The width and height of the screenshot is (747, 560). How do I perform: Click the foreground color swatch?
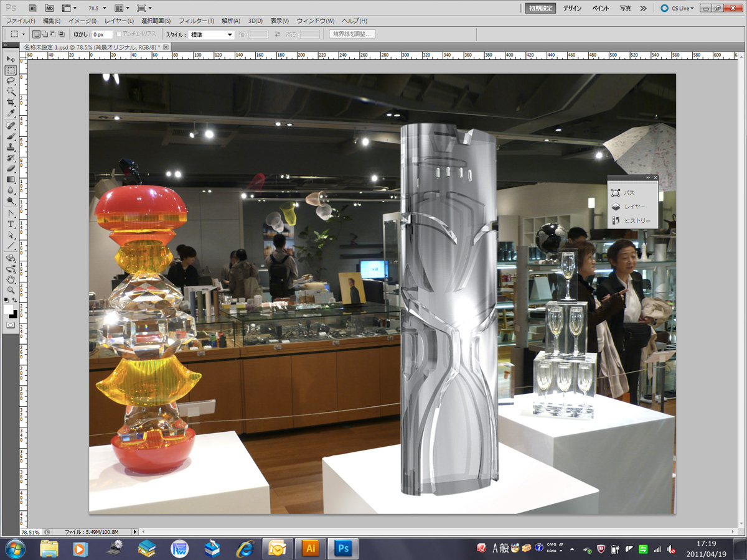tap(8, 309)
